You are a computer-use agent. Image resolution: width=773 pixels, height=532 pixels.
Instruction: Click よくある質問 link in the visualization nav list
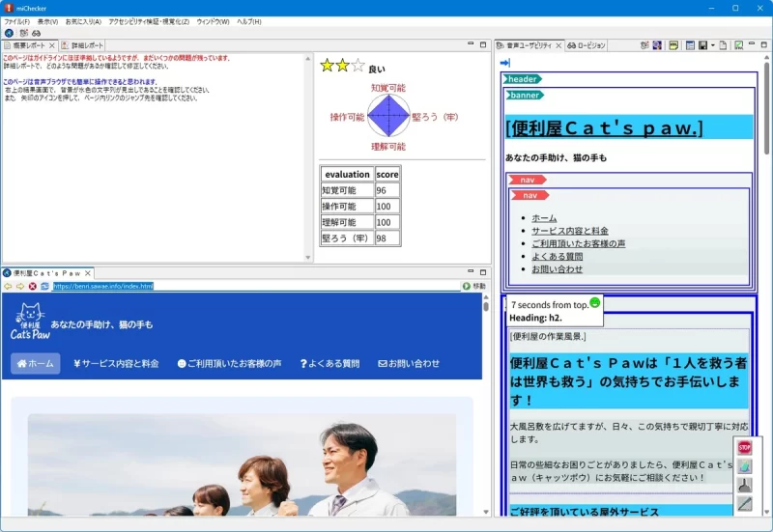click(x=558, y=256)
